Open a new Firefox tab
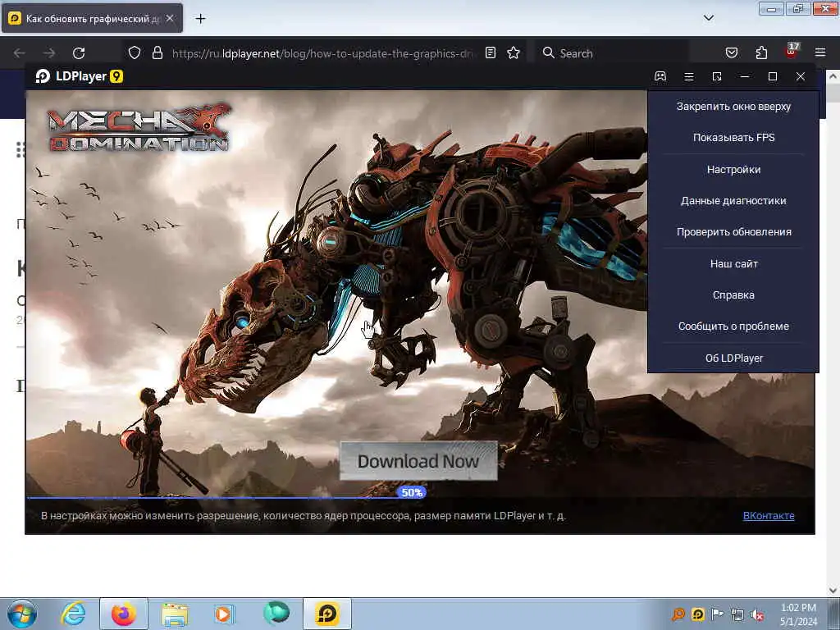Screen dimensions: 840x630 [200, 19]
